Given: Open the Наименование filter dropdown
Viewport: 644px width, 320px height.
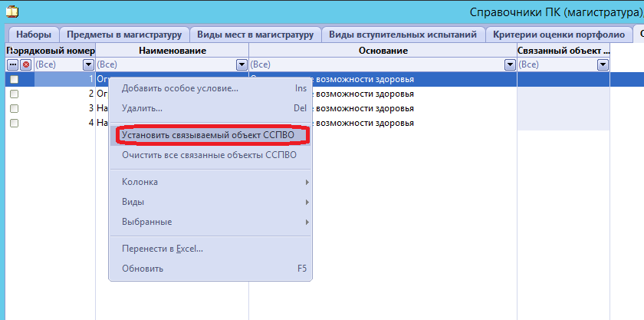Looking at the screenshot, I should (242, 64).
